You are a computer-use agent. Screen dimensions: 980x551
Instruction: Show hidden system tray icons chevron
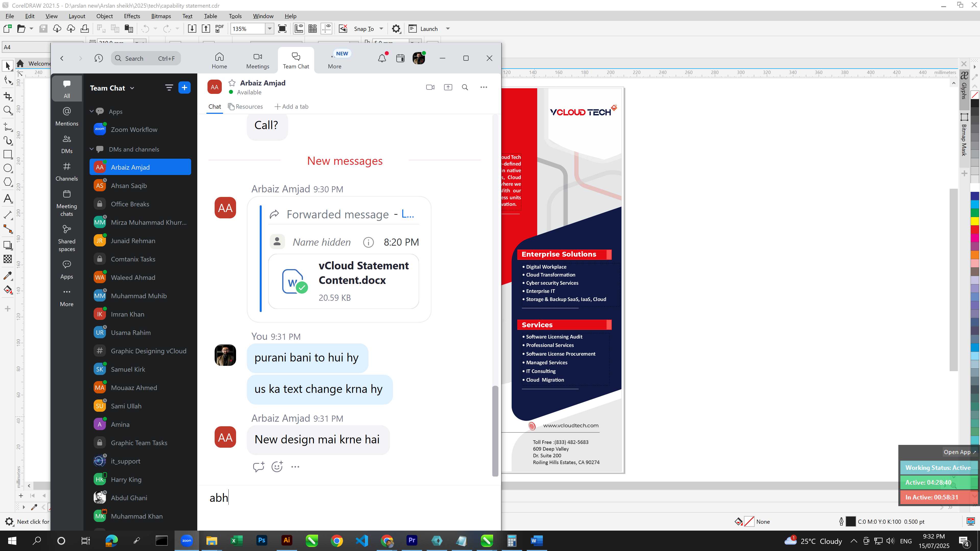click(854, 541)
